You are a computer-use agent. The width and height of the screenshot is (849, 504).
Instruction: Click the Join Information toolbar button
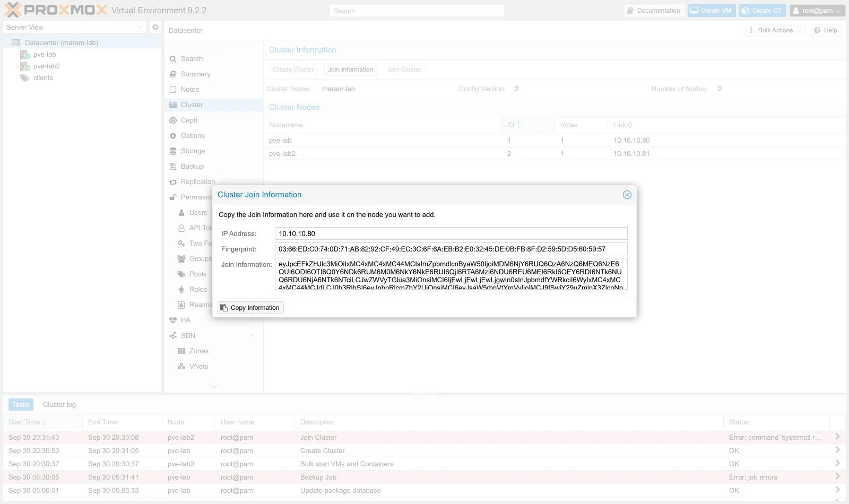pyautogui.click(x=350, y=69)
